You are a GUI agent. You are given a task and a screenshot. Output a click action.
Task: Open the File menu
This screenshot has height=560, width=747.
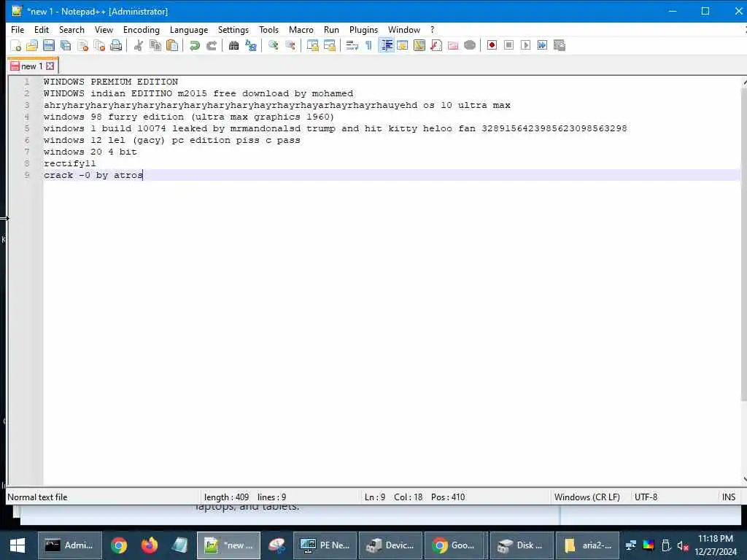pos(18,29)
